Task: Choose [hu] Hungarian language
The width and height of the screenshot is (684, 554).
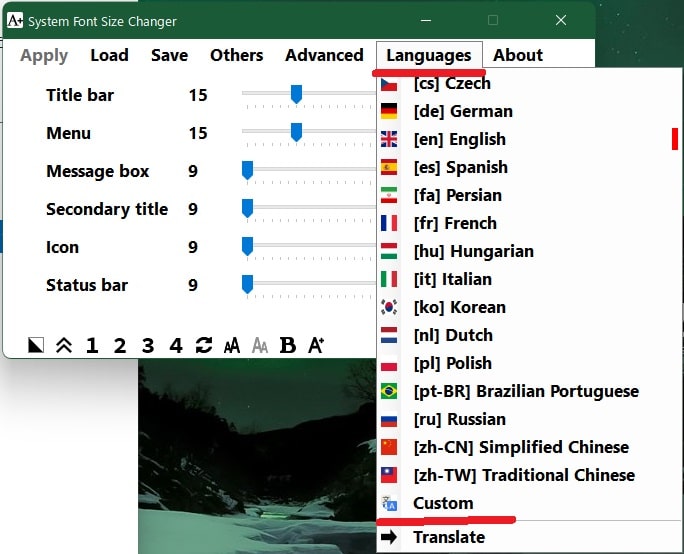Action: 530,251
